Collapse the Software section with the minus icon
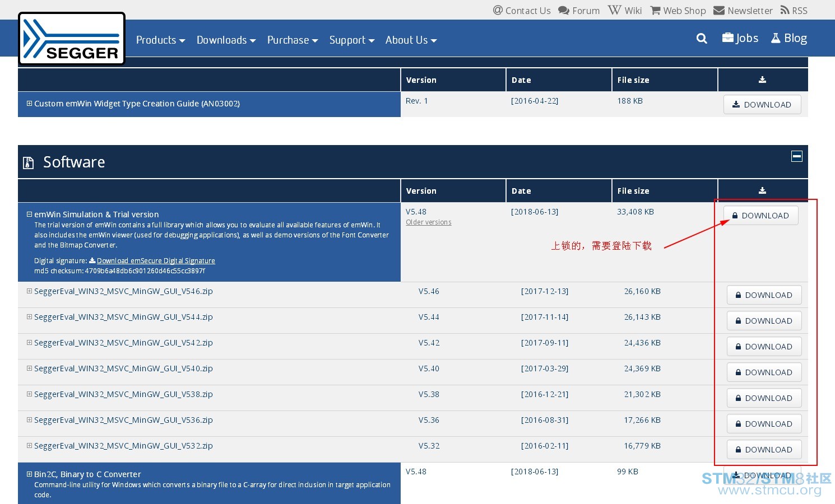Viewport: 835px width, 504px height. (796, 156)
